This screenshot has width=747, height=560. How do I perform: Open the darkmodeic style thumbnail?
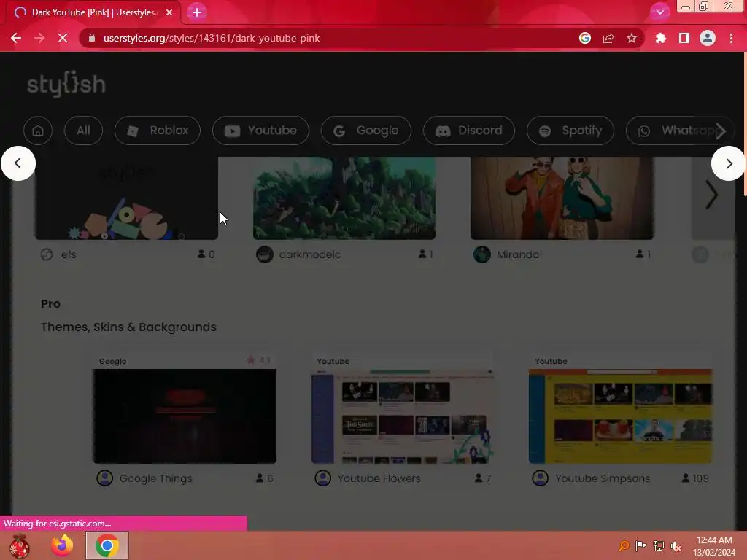pos(344,198)
